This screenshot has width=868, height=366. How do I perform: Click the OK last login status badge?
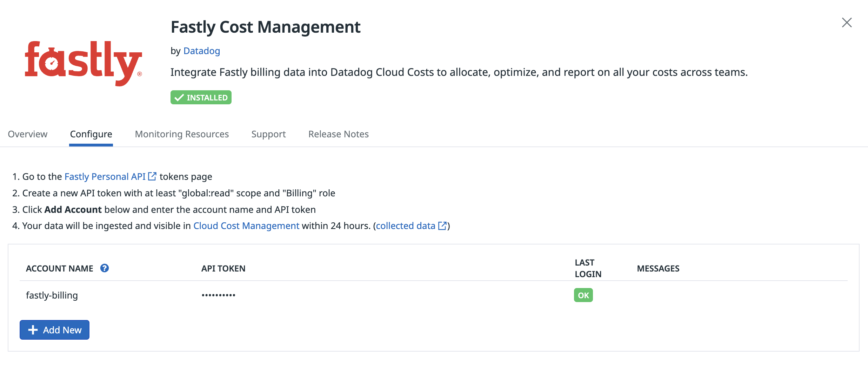pyautogui.click(x=583, y=295)
